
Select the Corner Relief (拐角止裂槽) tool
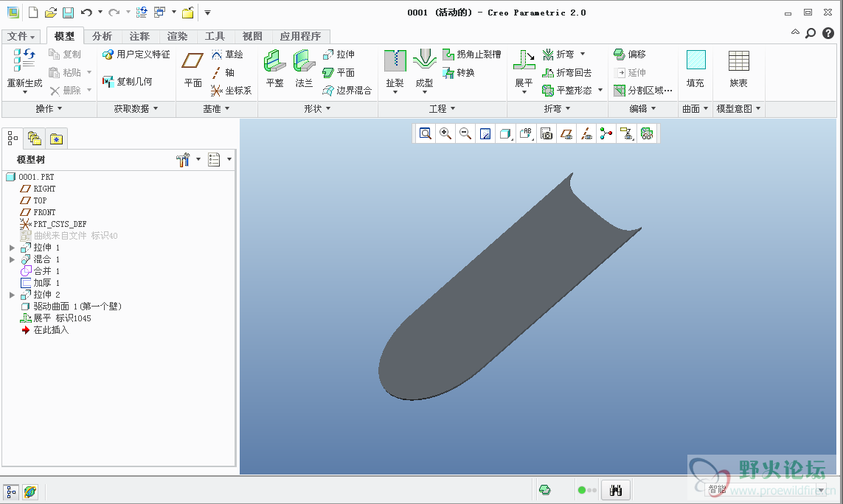click(471, 55)
